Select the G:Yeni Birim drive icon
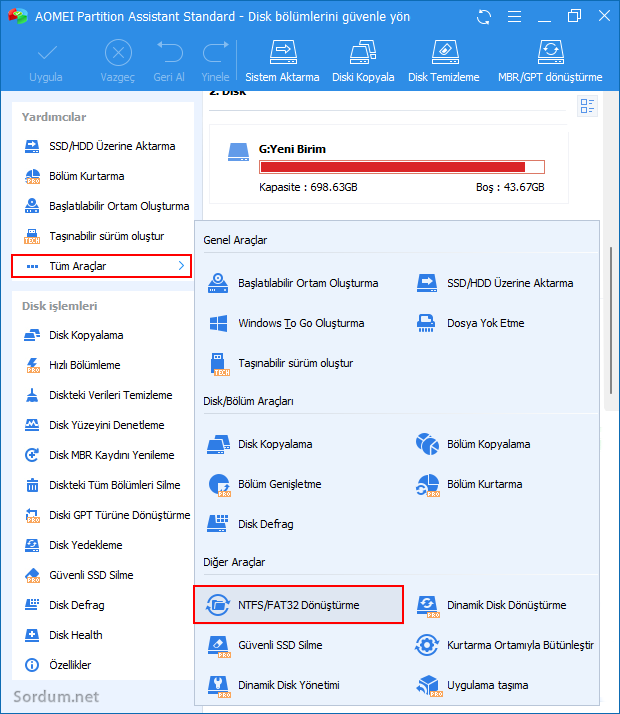The height and width of the screenshot is (714, 620). (x=239, y=152)
